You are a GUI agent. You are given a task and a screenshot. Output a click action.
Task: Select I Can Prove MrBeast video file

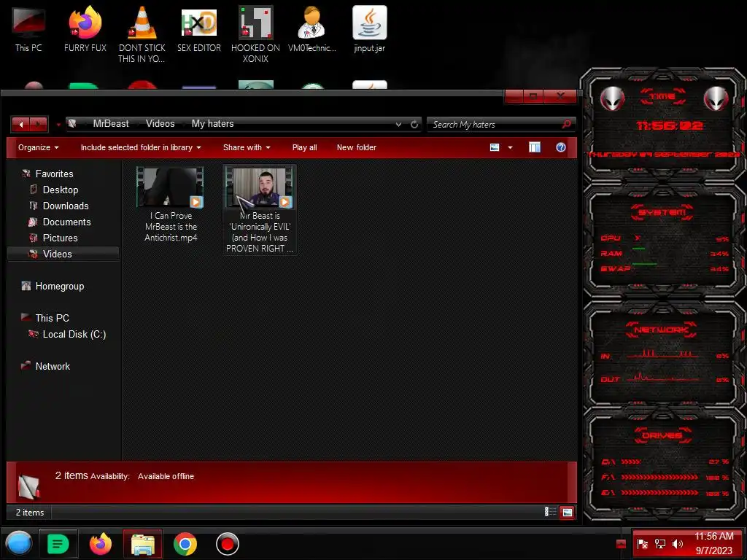pyautogui.click(x=171, y=205)
